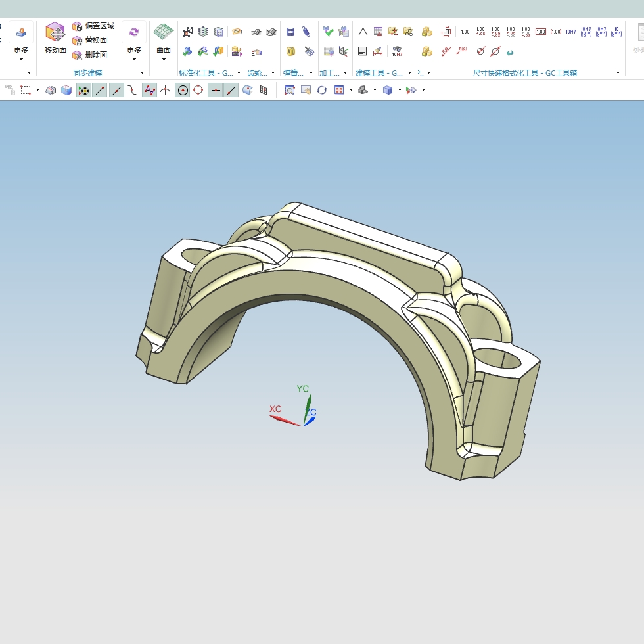The width and height of the screenshot is (644, 644).
Task: Click the cylindrical compression spring icon
Action: coord(290,32)
